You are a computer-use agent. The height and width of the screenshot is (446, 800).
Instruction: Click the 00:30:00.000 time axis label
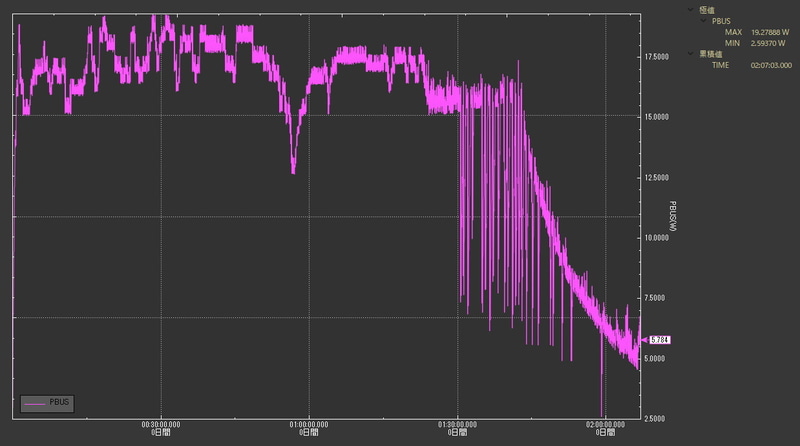[x=161, y=425]
